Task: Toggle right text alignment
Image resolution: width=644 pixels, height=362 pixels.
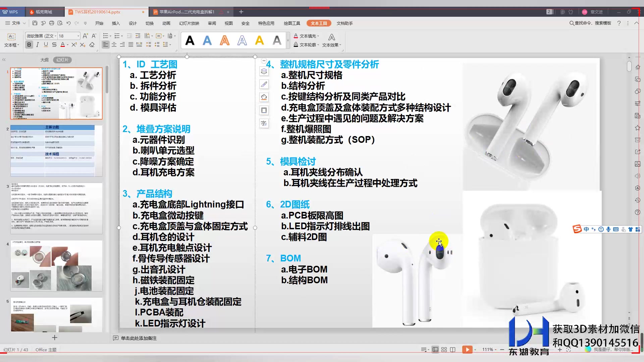Action: (122, 45)
